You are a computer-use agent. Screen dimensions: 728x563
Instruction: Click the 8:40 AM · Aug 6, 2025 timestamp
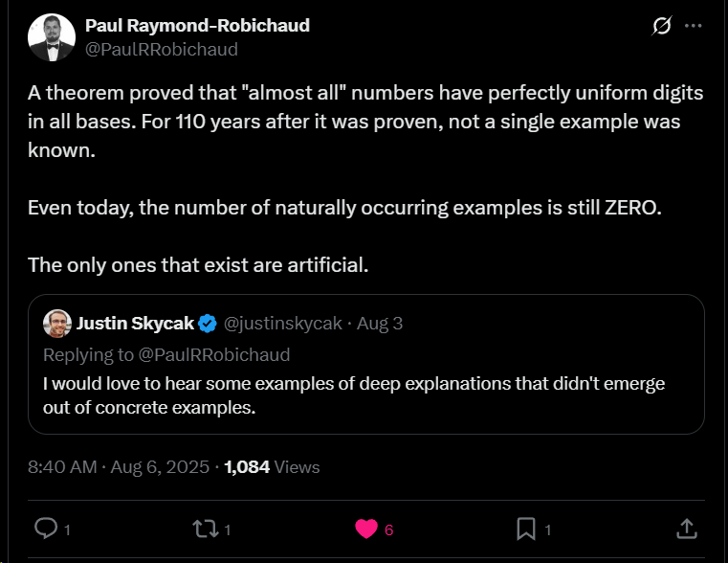point(119,467)
